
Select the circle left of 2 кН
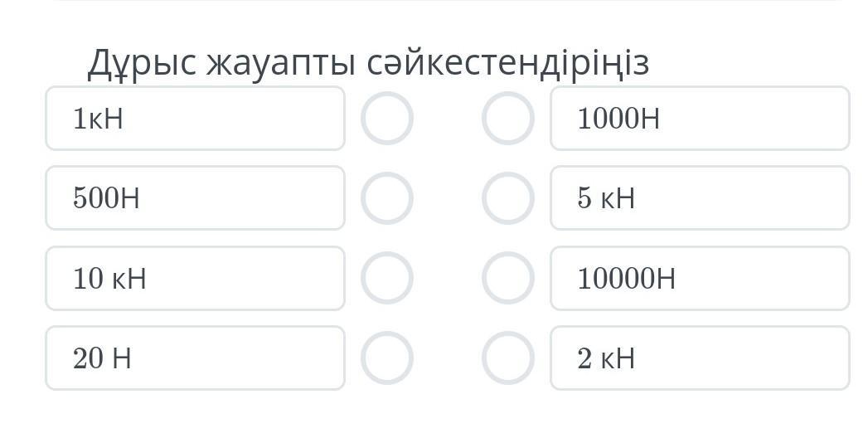pyautogui.click(x=507, y=358)
